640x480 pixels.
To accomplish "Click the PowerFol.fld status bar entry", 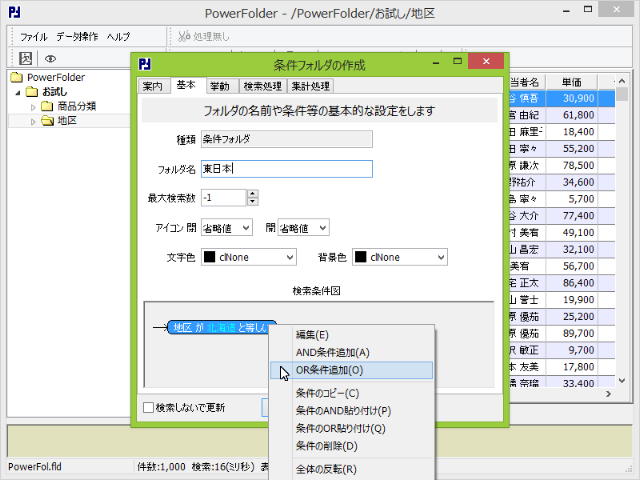I will pos(35,467).
